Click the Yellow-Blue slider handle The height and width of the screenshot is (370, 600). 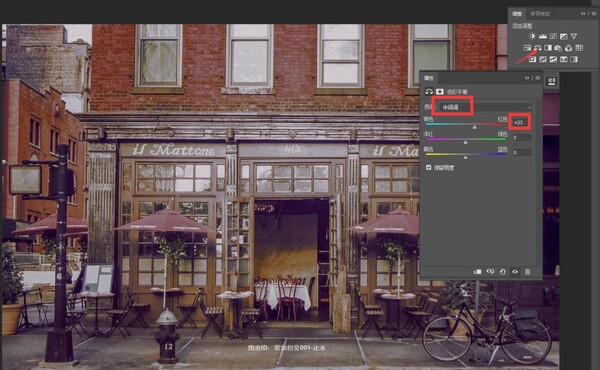(x=465, y=157)
